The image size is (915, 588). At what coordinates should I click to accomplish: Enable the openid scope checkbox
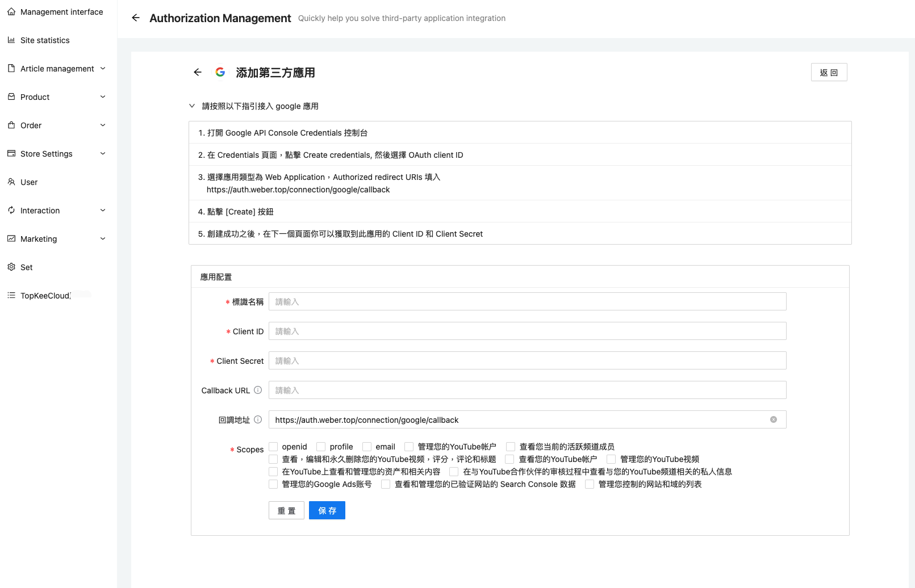tap(274, 447)
